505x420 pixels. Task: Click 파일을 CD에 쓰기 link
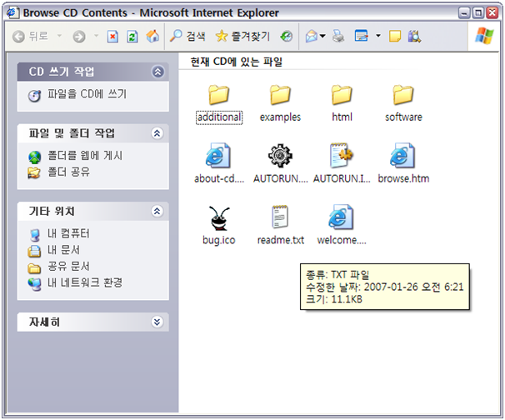click(x=87, y=94)
